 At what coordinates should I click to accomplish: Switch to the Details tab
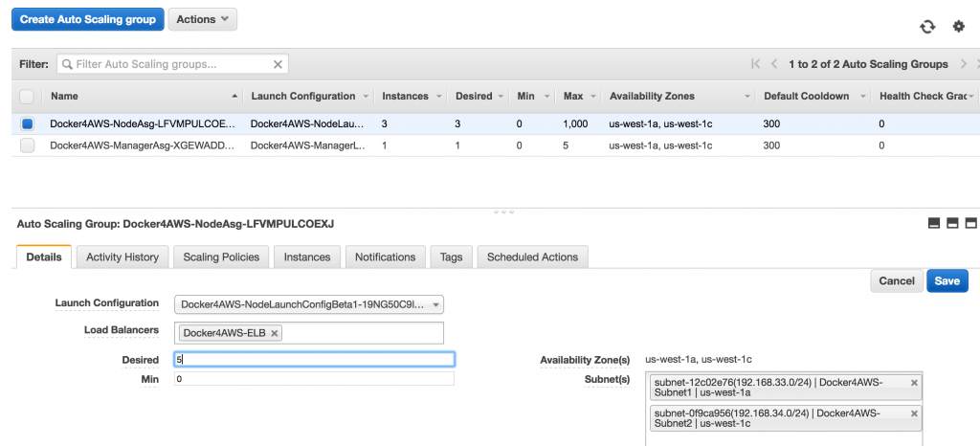pos(44,256)
